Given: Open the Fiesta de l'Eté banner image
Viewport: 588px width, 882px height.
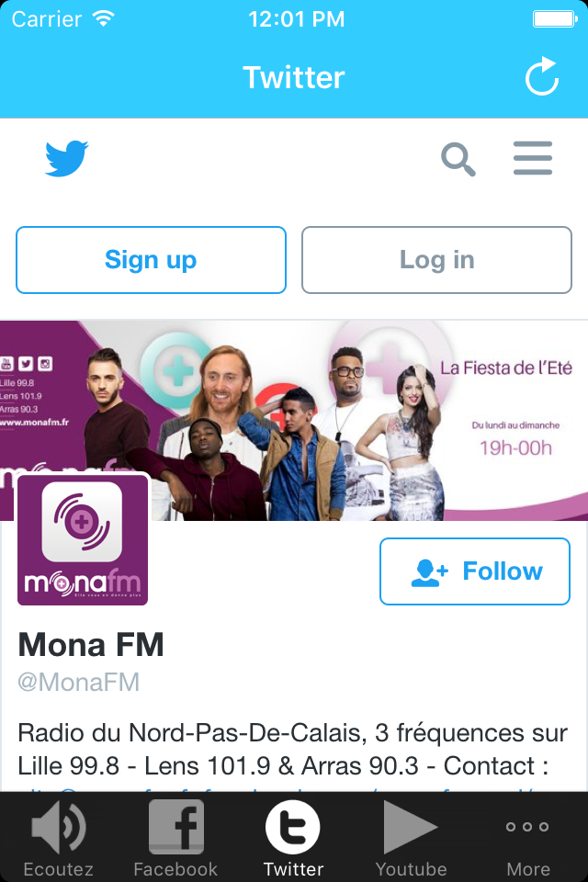Looking at the screenshot, I should click(x=294, y=420).
